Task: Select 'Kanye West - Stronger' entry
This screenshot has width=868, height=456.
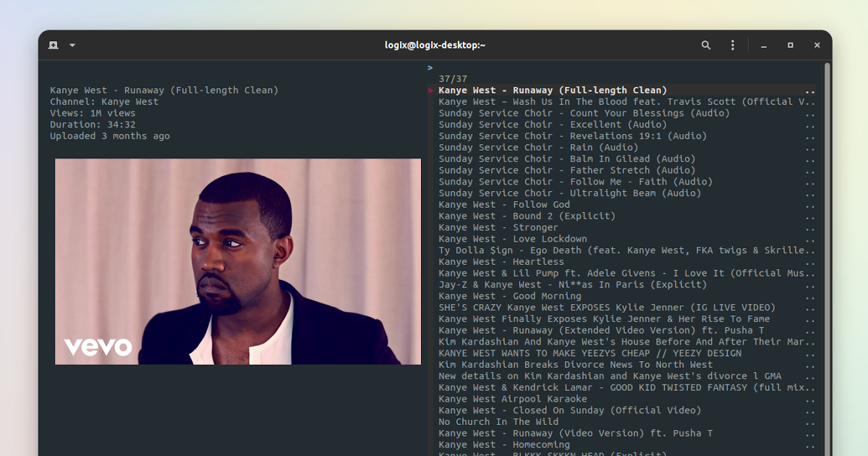Action: [626, 227]
